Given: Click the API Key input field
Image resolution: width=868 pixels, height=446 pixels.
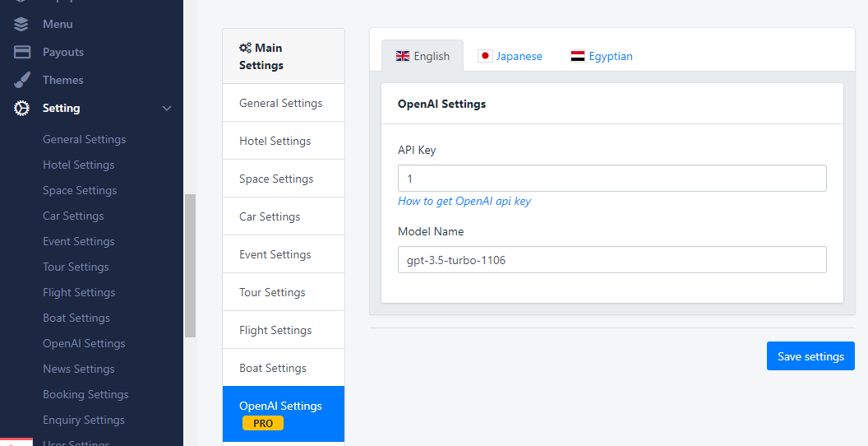Looking at the screenshot, I should 612,179.
